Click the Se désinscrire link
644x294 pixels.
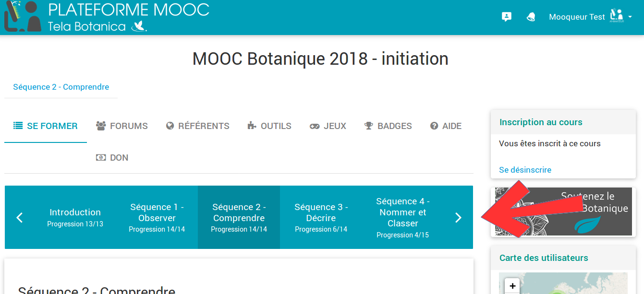pos(525,170)
